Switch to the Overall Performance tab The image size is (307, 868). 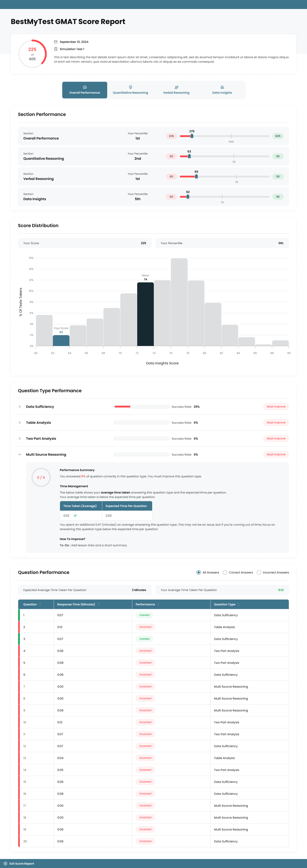[x=85, y=90]
